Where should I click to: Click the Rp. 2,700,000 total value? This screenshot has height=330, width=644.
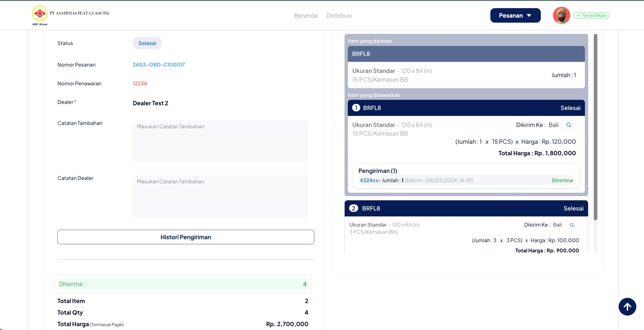(x=287, y=324)
